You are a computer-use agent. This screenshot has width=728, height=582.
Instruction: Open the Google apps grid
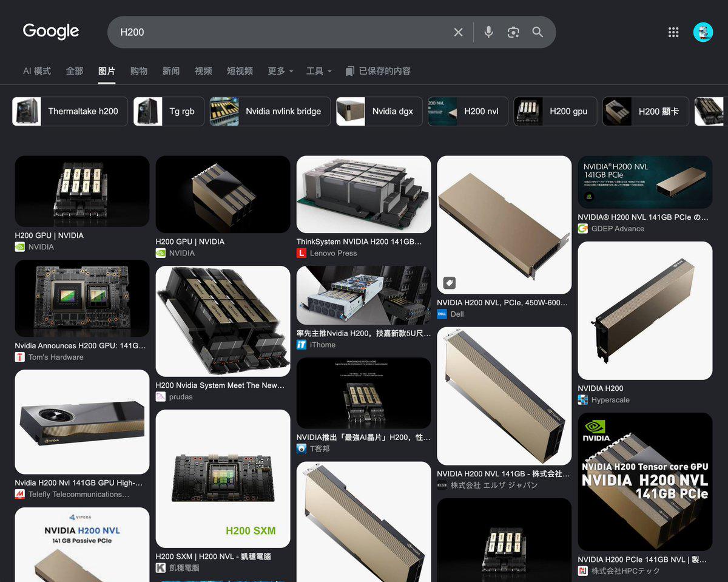673,32
